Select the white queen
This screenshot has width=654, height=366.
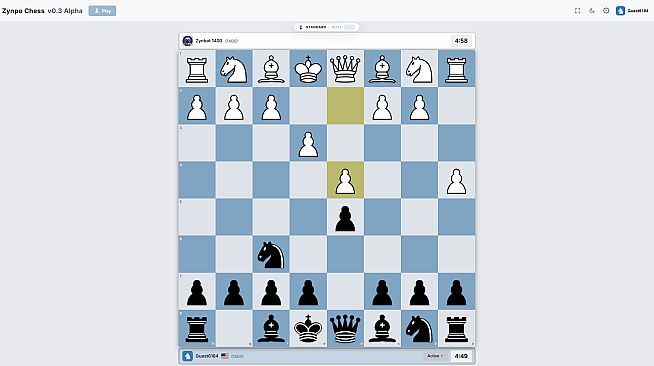pos(345,69)
